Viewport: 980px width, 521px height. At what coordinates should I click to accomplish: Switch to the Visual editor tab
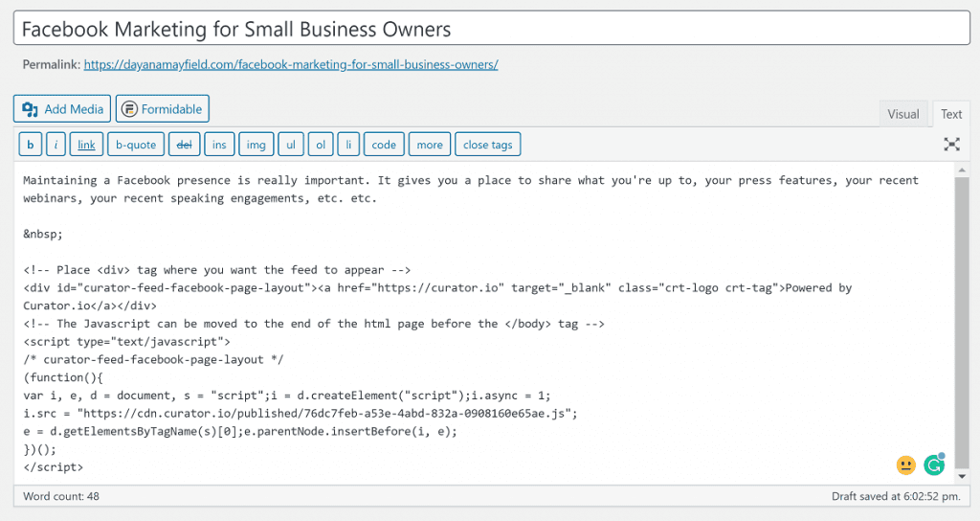click(x=903, y=114)
